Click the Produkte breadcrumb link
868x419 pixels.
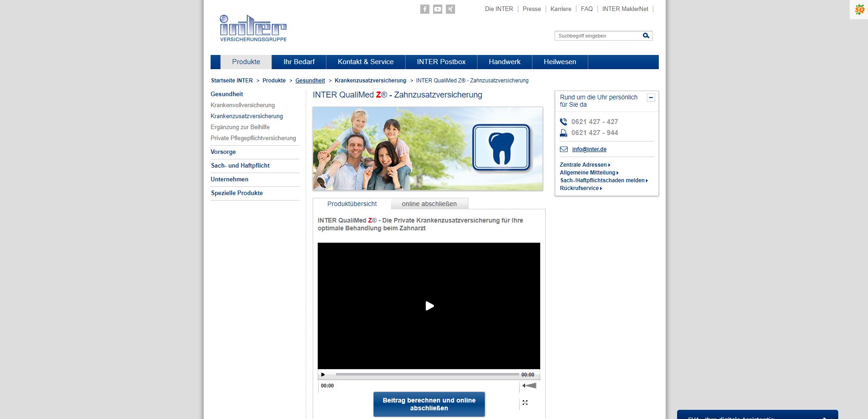click(x=274, y=81)
